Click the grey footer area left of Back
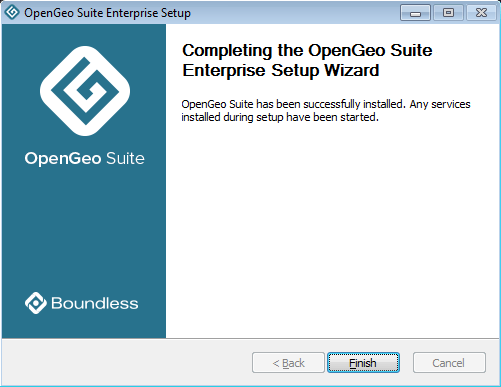Image resolution: width=501 pixels, height=387 pixels. tap(127, 363)
